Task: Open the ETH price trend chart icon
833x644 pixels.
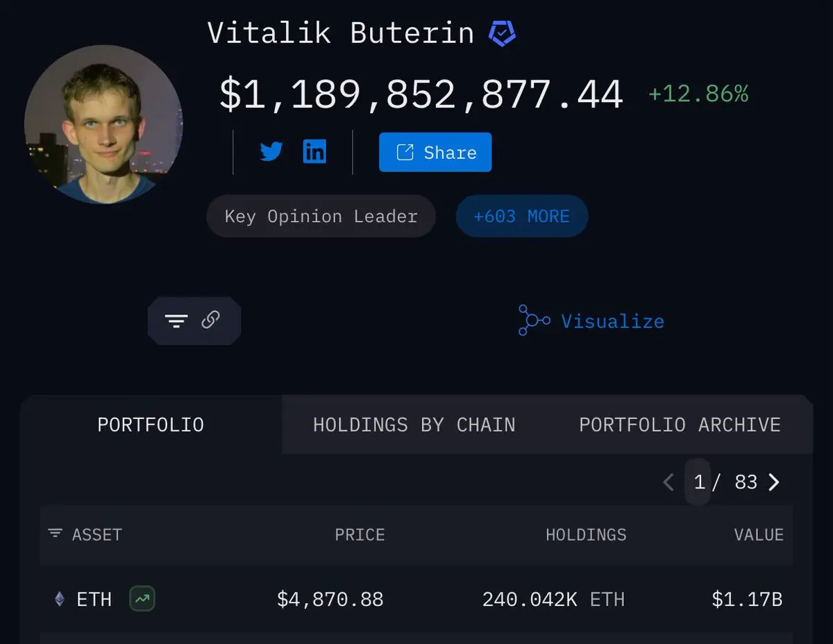Action: (x=142, y=599)
